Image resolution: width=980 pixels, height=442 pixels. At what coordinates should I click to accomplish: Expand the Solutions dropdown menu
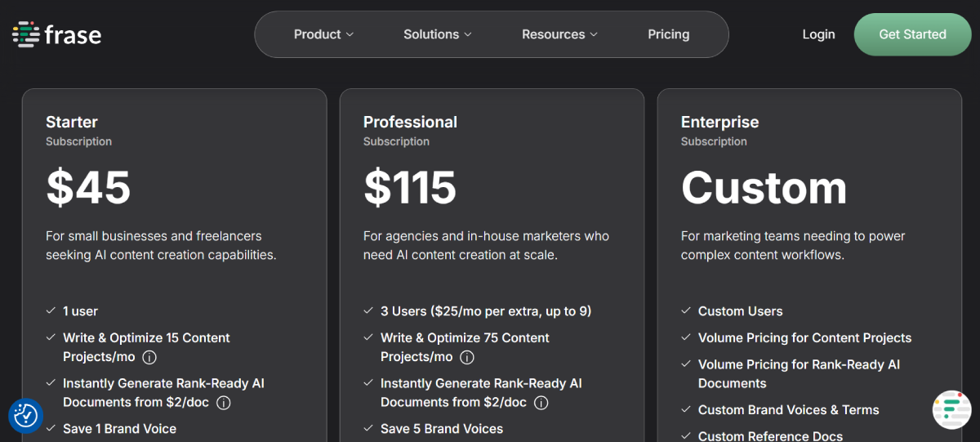[x=438, y=34]
